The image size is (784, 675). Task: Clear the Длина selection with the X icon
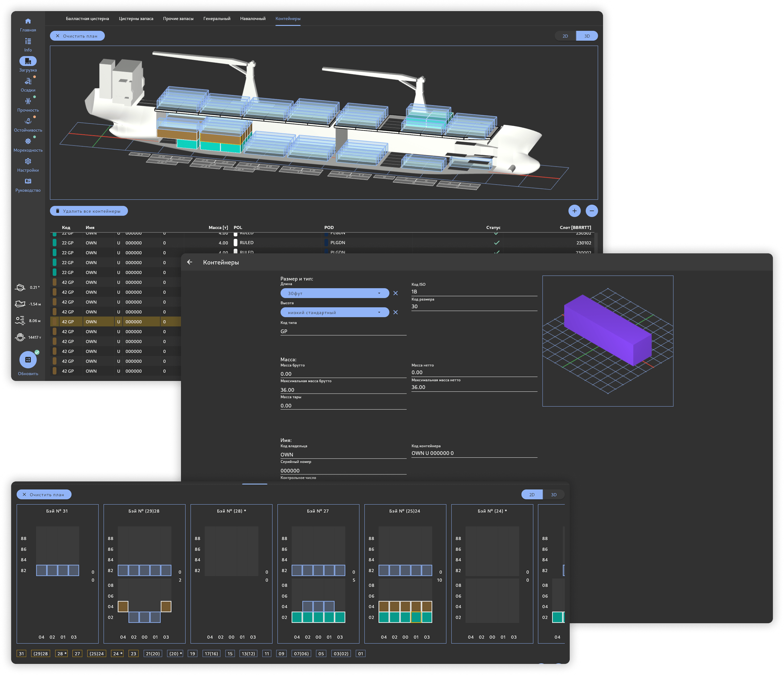coord(396,293)
